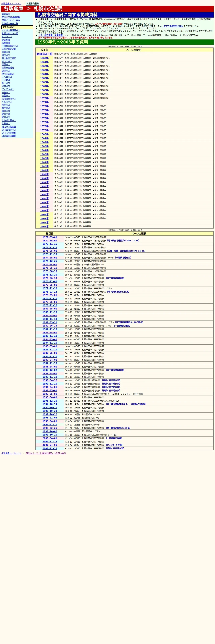Click 道内自治体バス sidebar link
This screenshot has height=644, width=215.
pos(9,130)
